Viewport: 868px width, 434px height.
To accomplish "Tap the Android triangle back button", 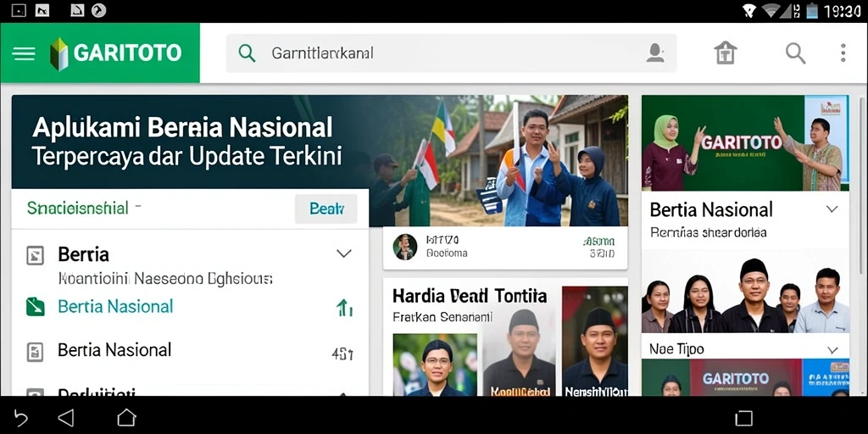I will click(66, 417).
